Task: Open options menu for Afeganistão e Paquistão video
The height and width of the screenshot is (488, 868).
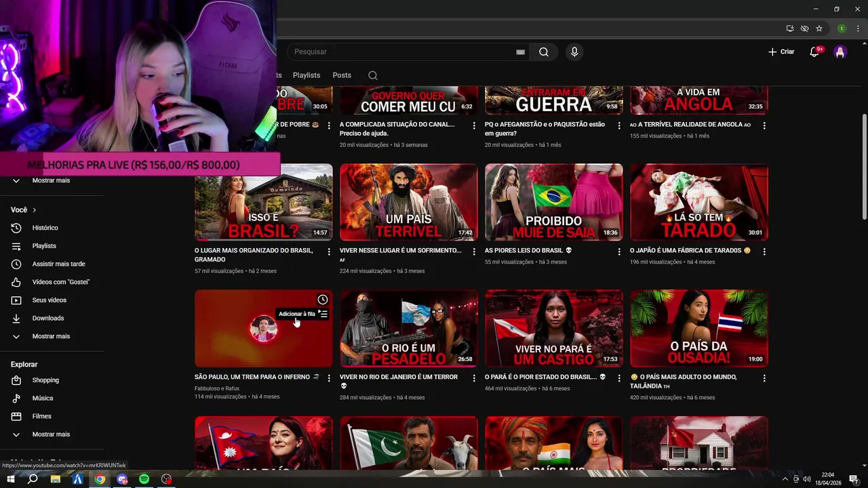Action: point(619,125)
